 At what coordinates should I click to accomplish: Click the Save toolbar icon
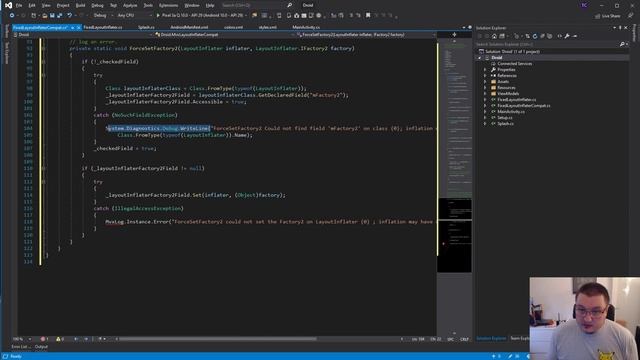52,16
